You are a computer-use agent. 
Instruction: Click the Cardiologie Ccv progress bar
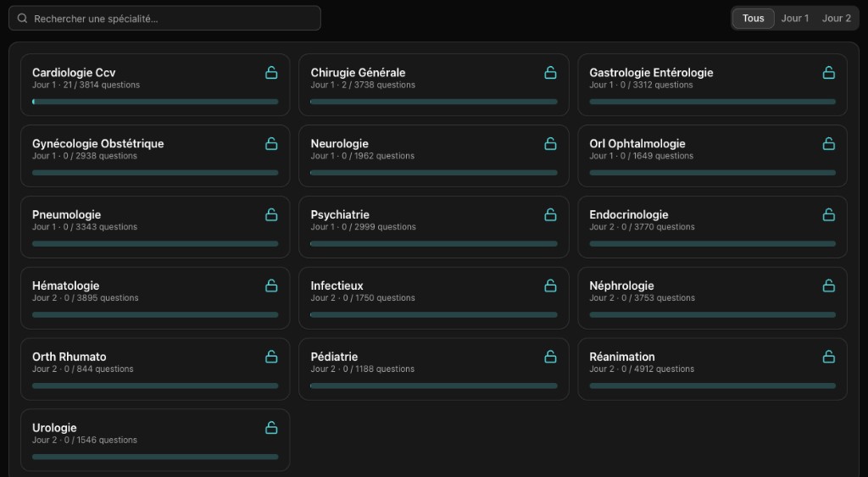tap(155, 102)
